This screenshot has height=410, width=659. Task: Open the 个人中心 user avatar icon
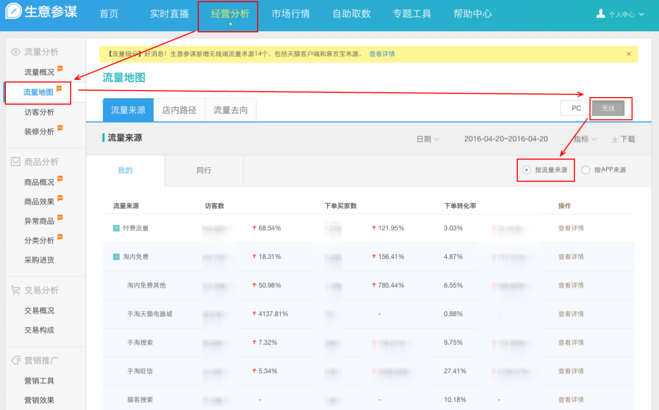coord(601,14)
